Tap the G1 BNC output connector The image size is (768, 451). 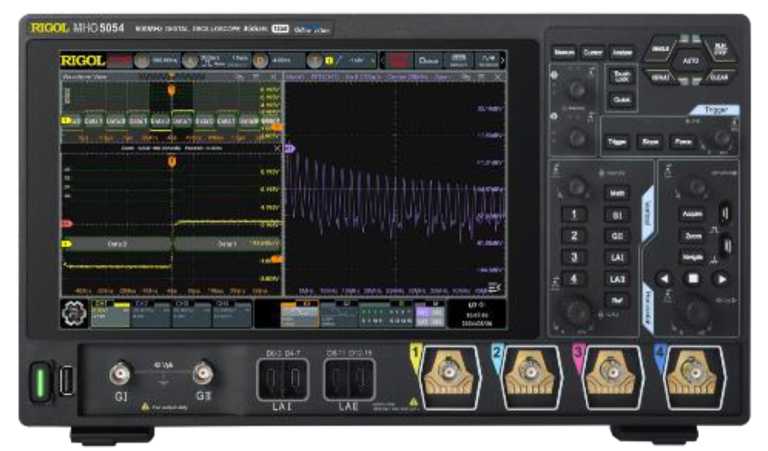120,375
